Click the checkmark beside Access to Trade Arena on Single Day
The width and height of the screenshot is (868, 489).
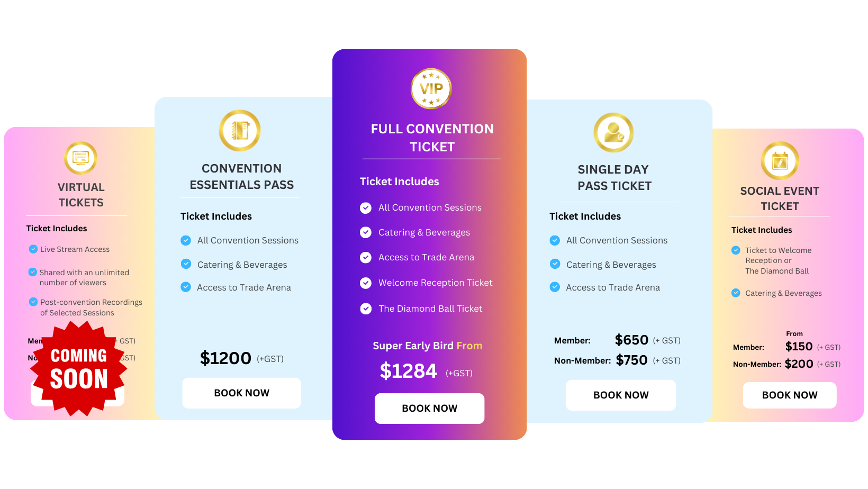coord(555,287)
